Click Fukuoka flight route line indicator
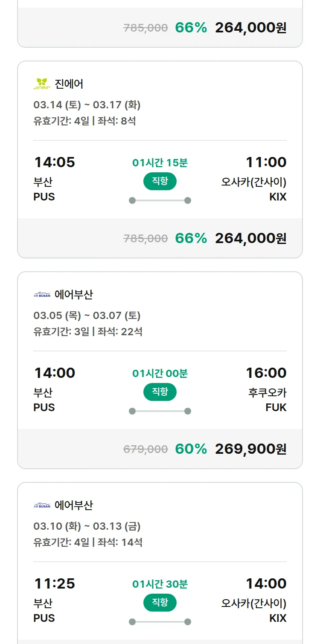Image resolution: width=320 pixels, height=644 pixels. click(160, 411)
